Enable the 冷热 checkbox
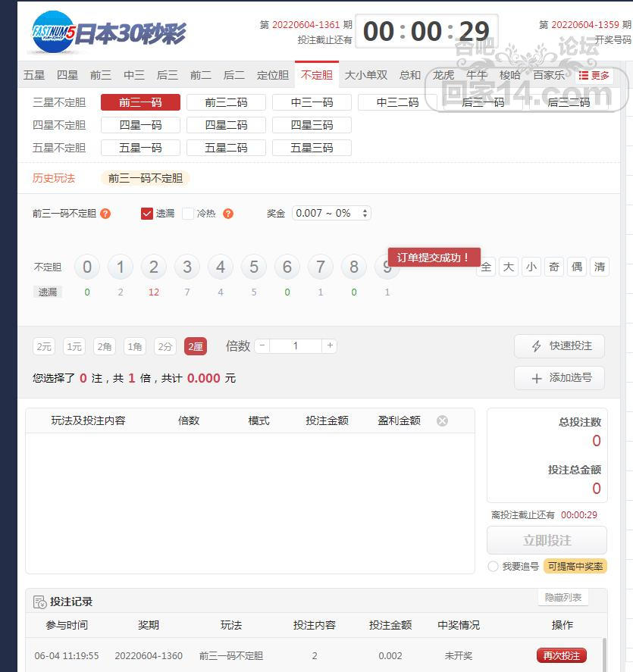 pos(188,214)
